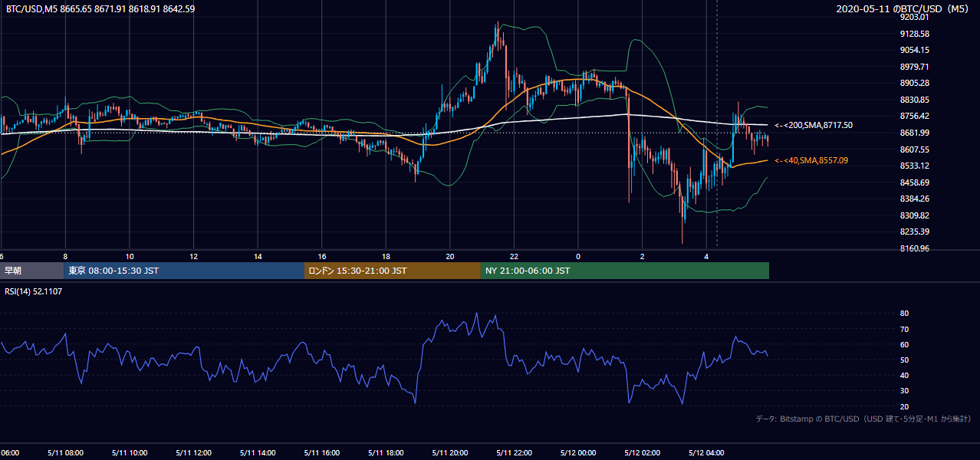
Task: Click hour label 16 under the price chart
Action: pos(322,256)
